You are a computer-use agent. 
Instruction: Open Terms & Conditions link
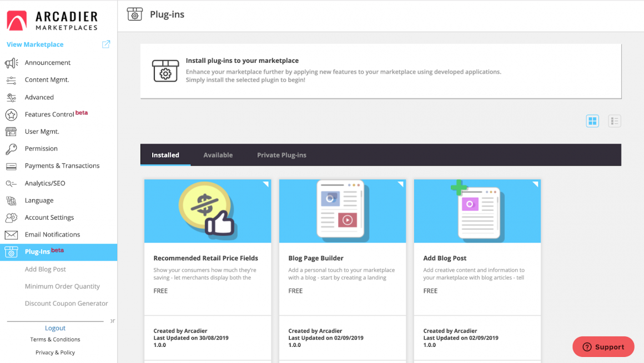click(x=55, y=340)
